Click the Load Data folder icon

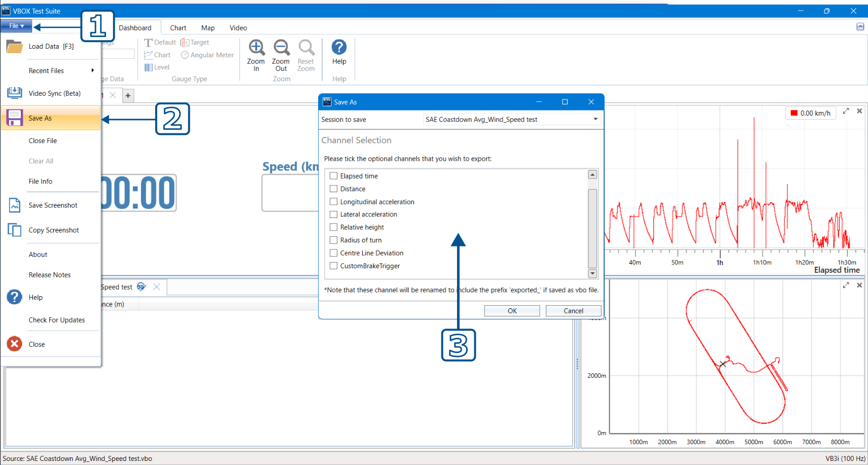click(14, 47)
